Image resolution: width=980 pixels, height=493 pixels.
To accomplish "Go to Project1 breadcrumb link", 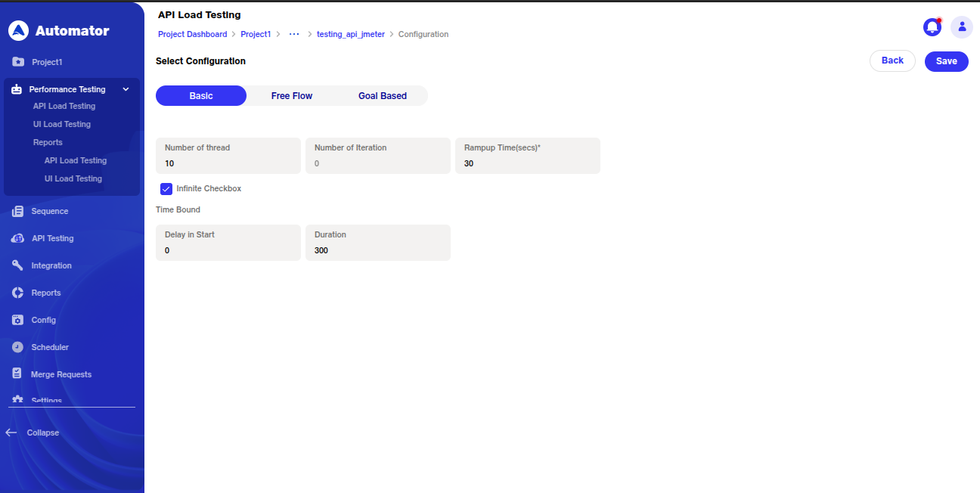I will [x=256, y=34].
